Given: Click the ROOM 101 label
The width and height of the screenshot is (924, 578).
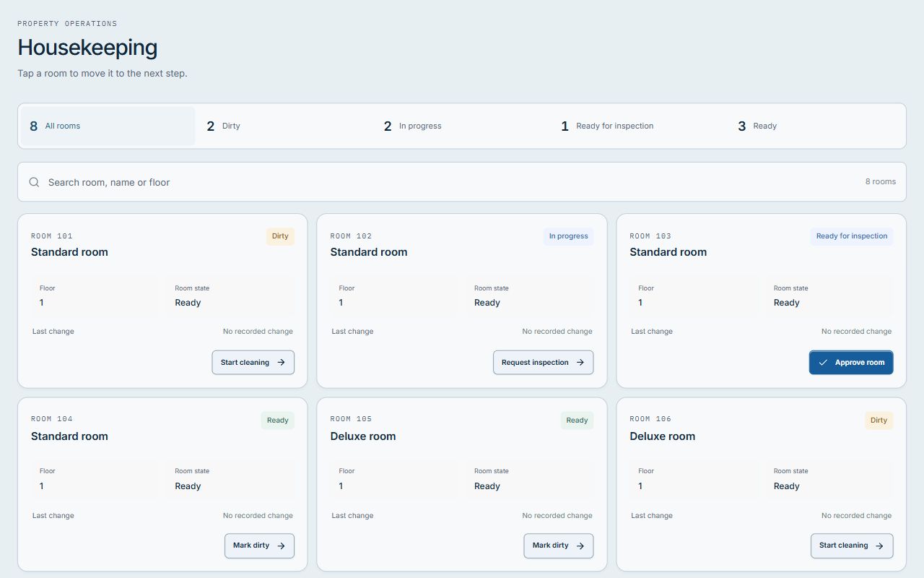Looking at the screenshot, I should (52, 236).
